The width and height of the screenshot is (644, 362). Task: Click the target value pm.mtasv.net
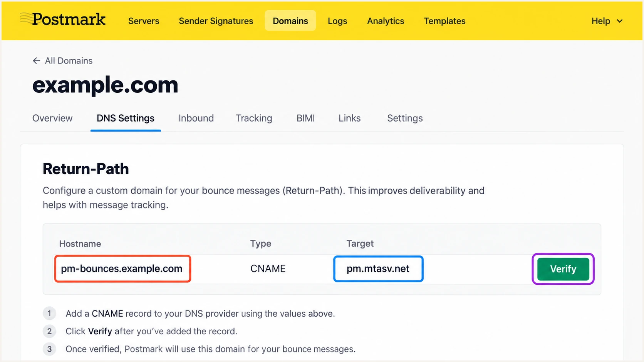click(x=378, y=269)
